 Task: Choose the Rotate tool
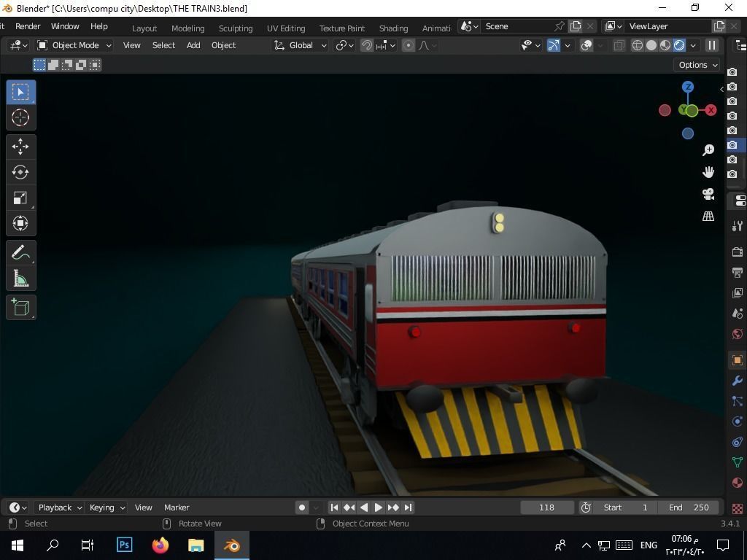pyautogui.click(x=20, y=172)
